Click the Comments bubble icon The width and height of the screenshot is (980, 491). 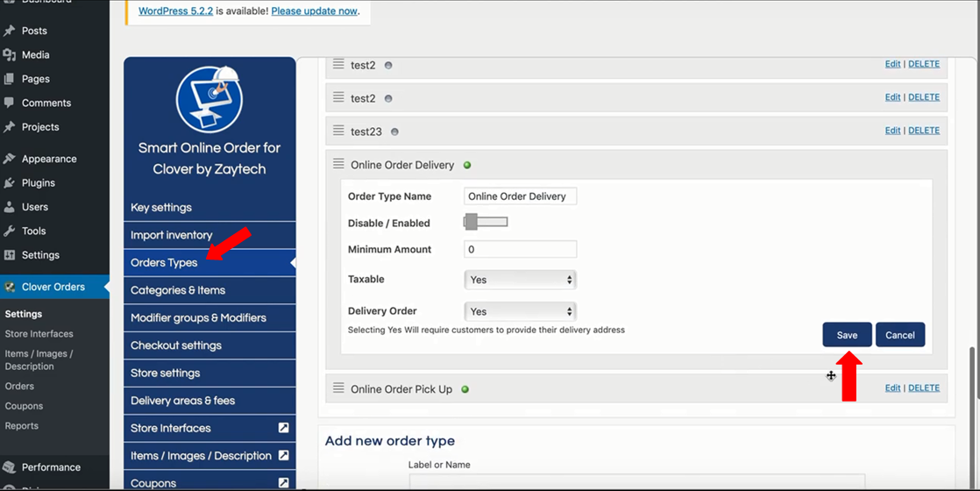coord(10,103)
